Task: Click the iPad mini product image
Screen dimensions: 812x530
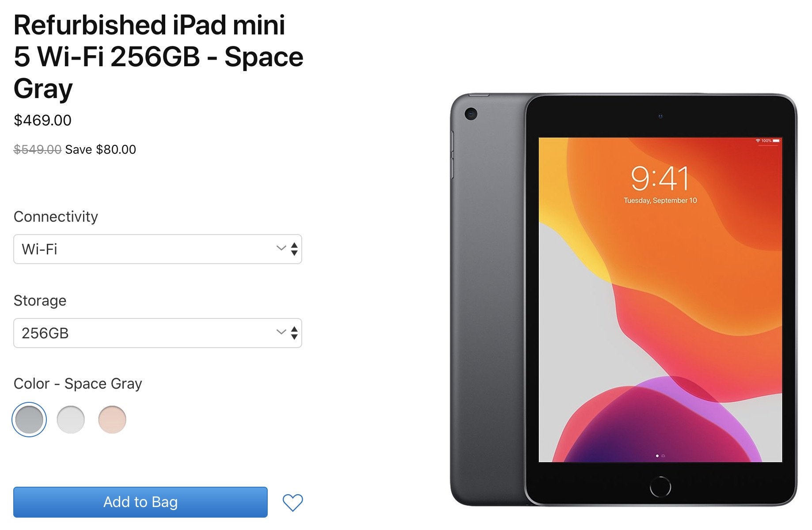Action: [x=623, y=299]
